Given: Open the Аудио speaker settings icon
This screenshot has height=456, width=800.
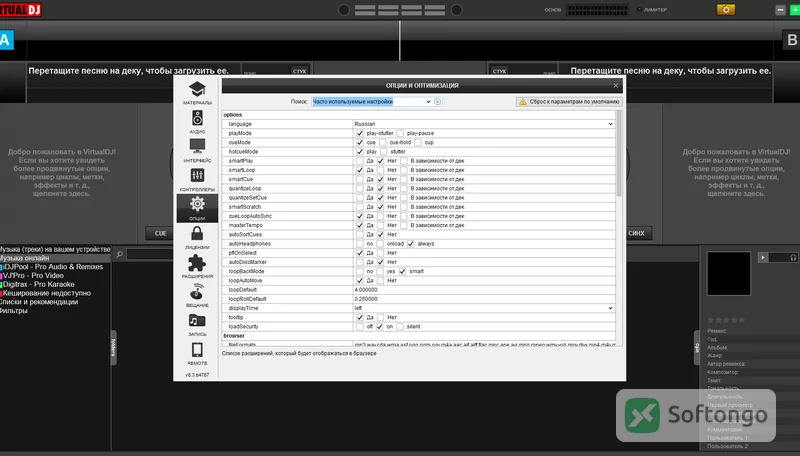Looking at the screenshot, I should pos(197,121).
